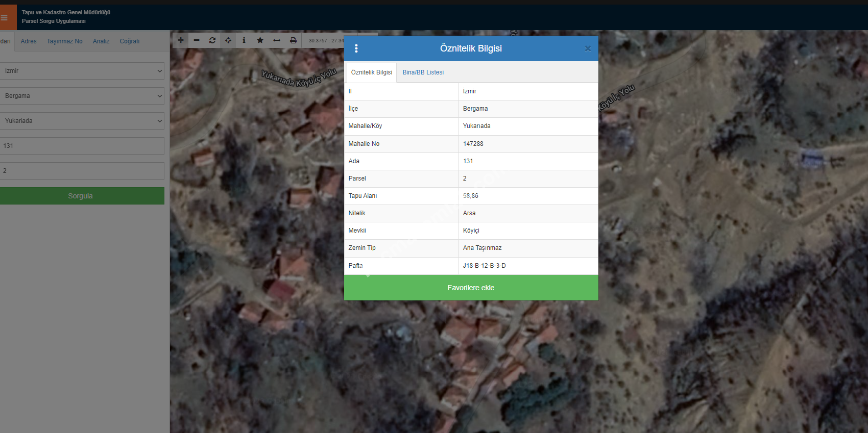Viewport: 868px width, 433px height.
Task: Click the zoom out minus icon
Action: 197,40
